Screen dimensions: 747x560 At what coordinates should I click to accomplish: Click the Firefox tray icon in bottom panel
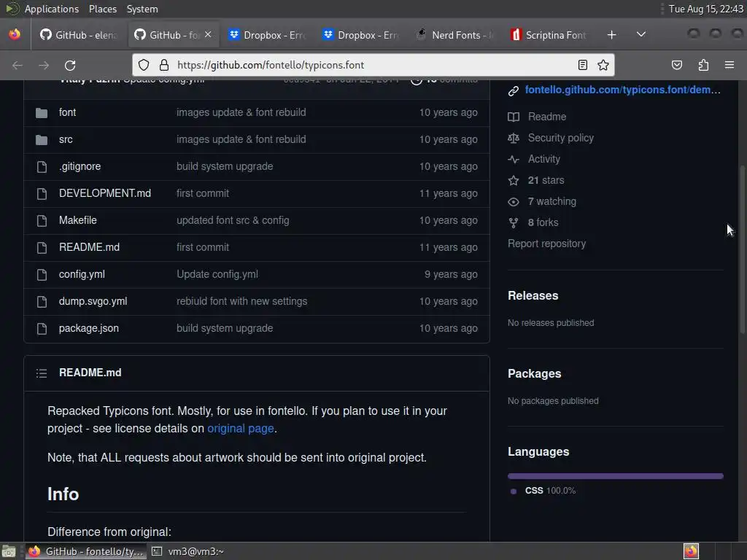tap(691, 551)
